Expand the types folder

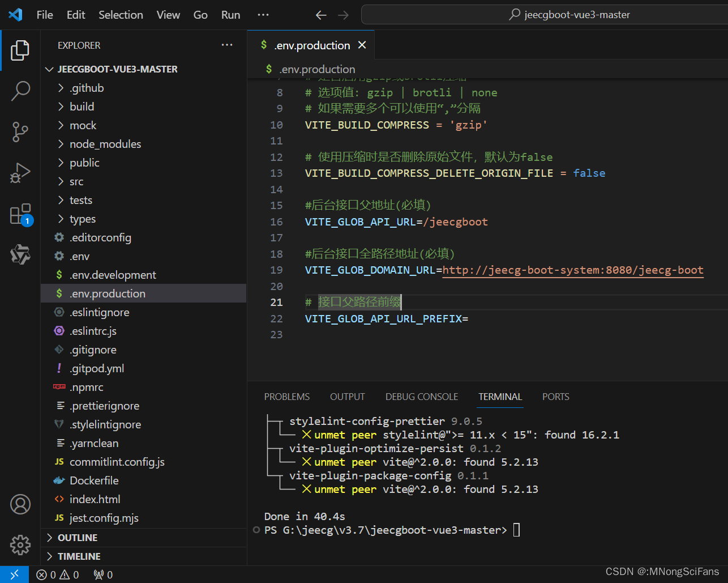click(x=144, y=219)
